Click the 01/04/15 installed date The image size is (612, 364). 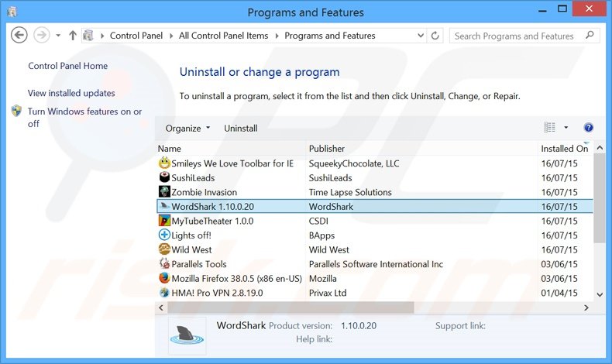point(559,293)
